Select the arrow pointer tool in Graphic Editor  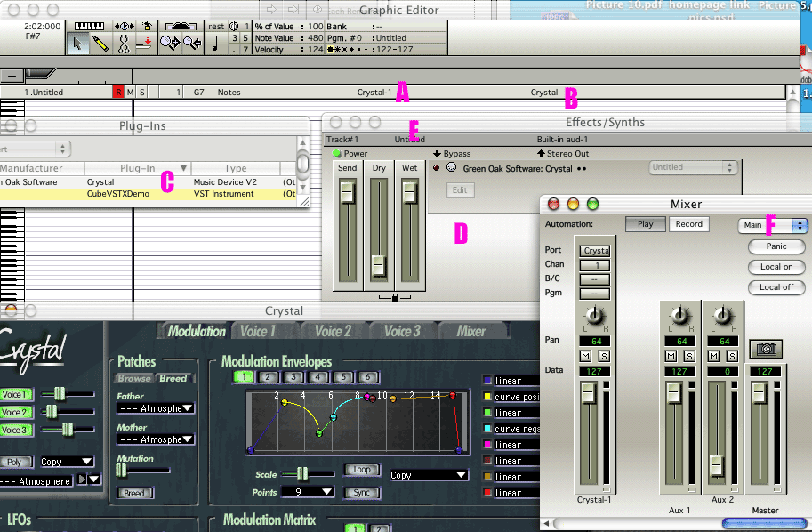point(77,44)
